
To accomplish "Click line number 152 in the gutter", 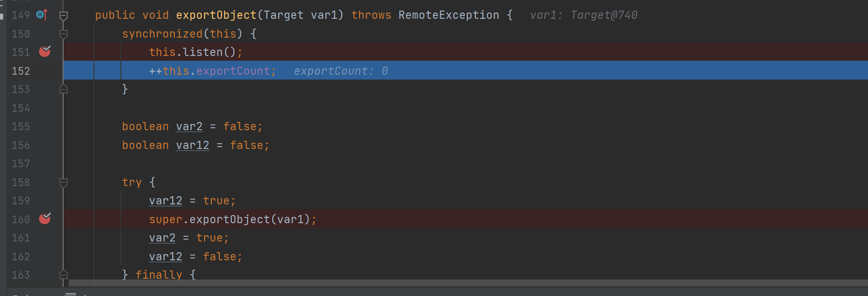I will (21, 71).
